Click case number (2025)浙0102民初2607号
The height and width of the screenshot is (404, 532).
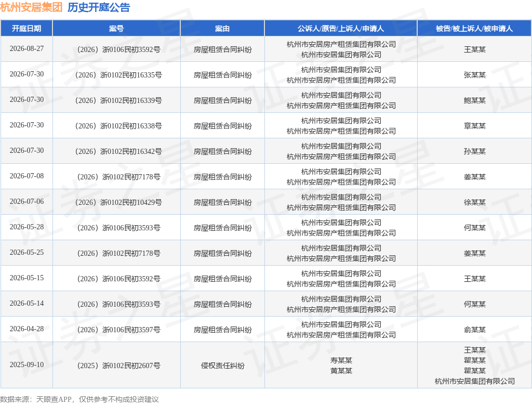click(x=119, y=366)
